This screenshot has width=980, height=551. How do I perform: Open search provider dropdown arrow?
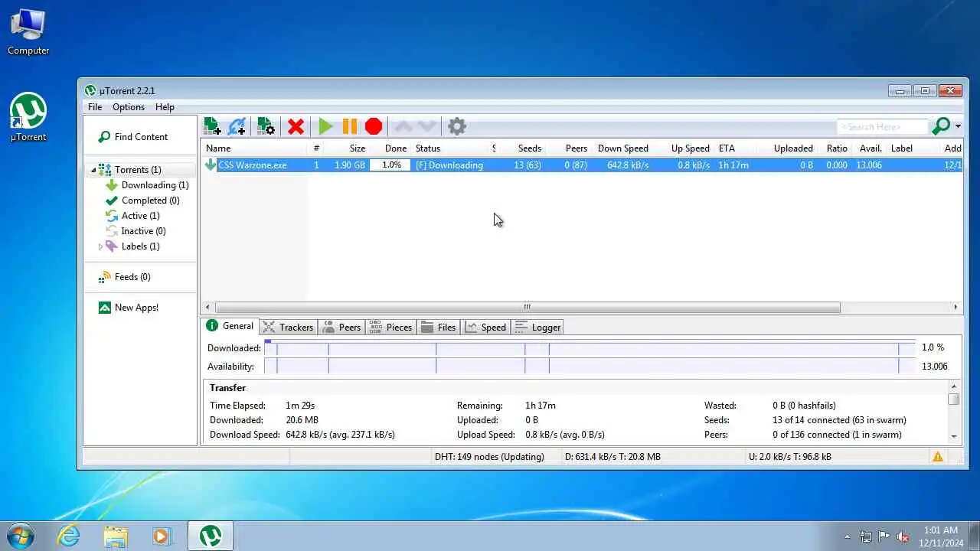tap(958, 127)
